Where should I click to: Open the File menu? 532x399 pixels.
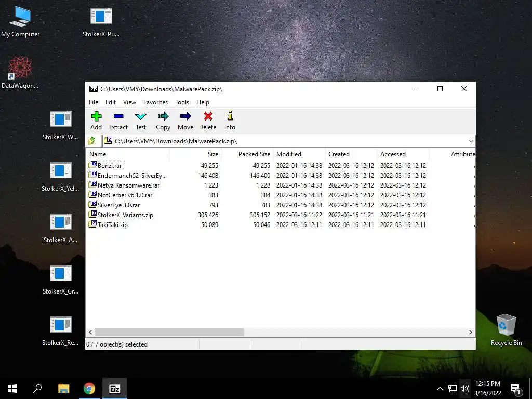[94, 102]
